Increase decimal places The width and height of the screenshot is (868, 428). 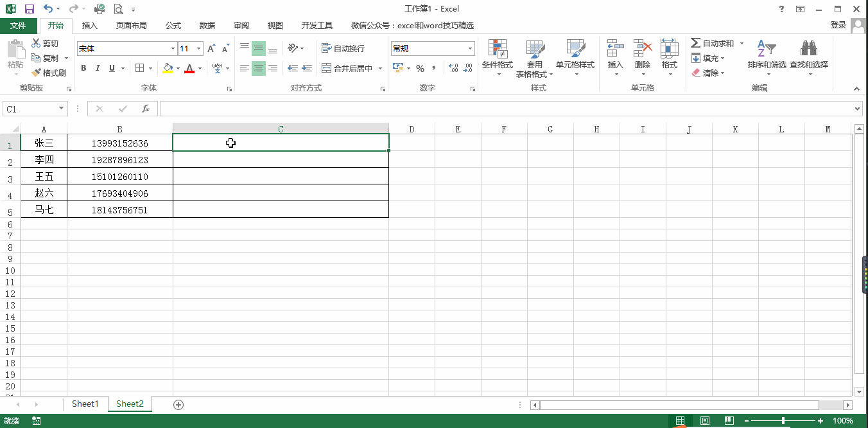coord(453,68)
